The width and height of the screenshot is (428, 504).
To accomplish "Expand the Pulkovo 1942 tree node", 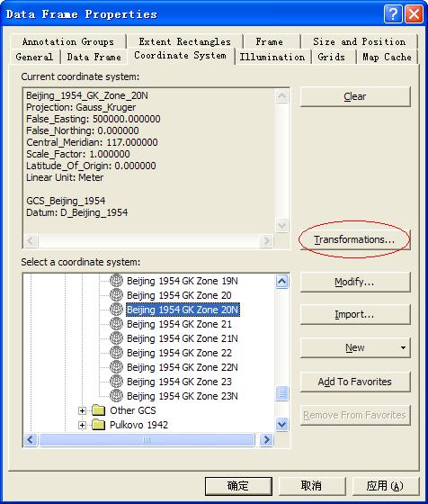I will (x=82, y=425).
